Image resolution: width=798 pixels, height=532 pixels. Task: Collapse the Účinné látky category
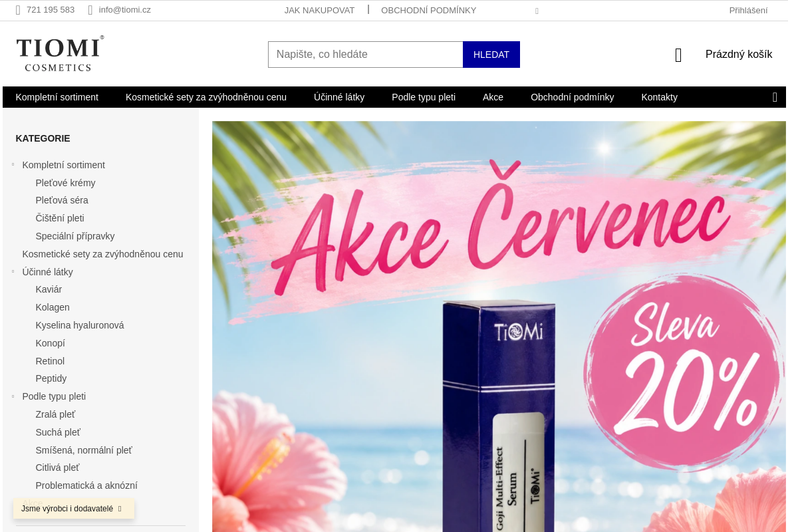pyautogui.click(x=13, y=271)
